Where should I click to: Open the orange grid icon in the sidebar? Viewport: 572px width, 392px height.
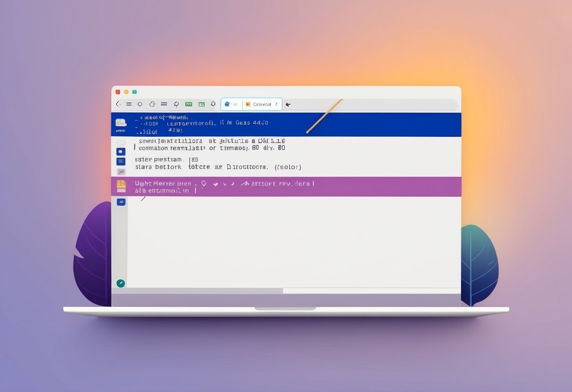(x=121, y=184)
